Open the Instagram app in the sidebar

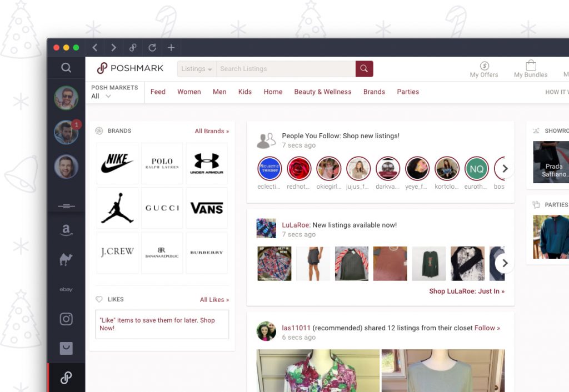[x=66, y=319]
